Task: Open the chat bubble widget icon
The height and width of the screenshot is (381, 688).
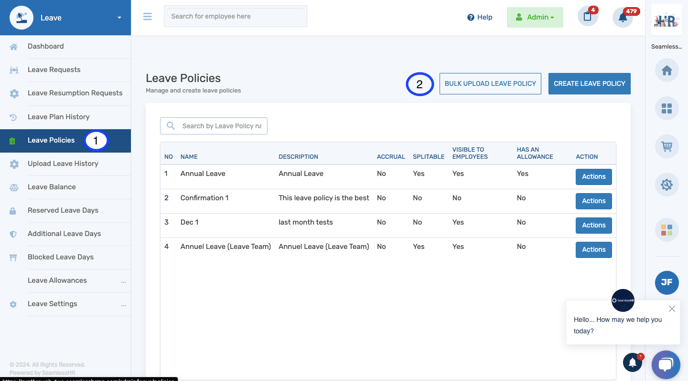Action: point(666,364)
